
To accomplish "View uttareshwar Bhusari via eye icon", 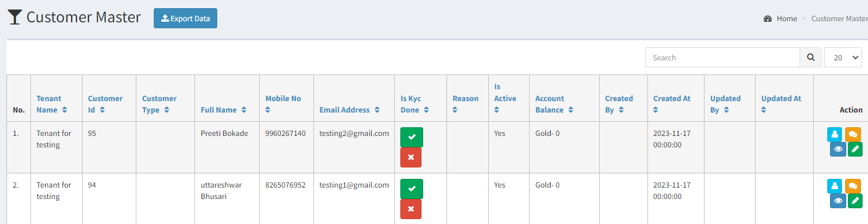I will pyautogui.click(x=838, y=201).
